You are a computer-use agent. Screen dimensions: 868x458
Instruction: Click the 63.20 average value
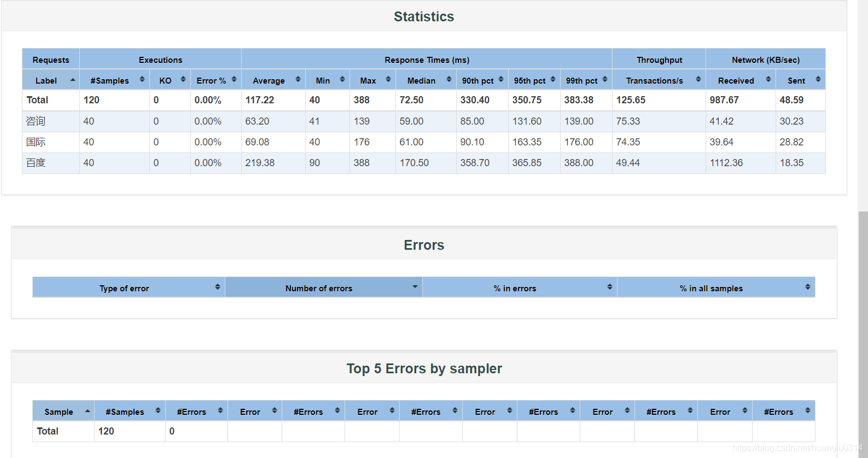tap(257, 121)
